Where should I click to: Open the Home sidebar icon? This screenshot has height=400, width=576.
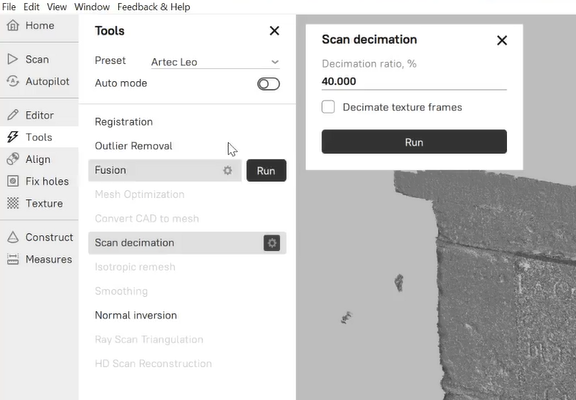pyautogui.click(x=13, y=25)
